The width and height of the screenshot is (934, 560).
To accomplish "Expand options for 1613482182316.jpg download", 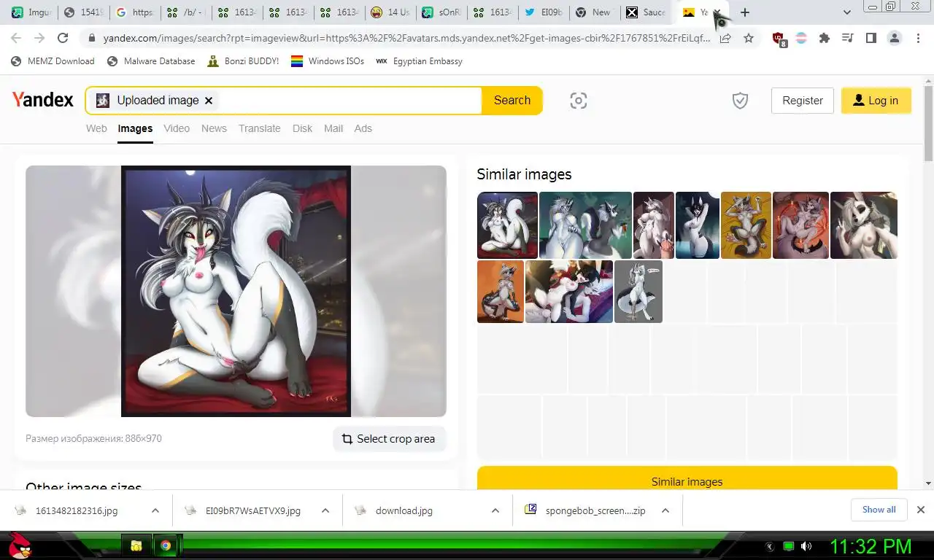I will (155, 510).
